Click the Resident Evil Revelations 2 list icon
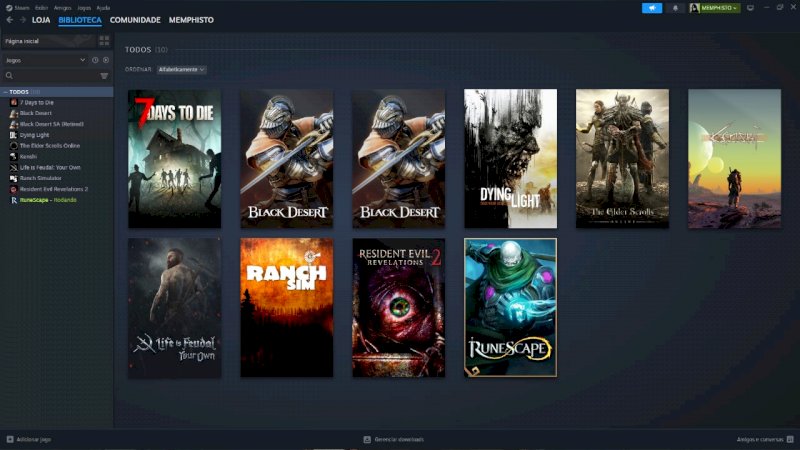Image resolution: width=800 pixels, height=450 pixels. [14, 189]
